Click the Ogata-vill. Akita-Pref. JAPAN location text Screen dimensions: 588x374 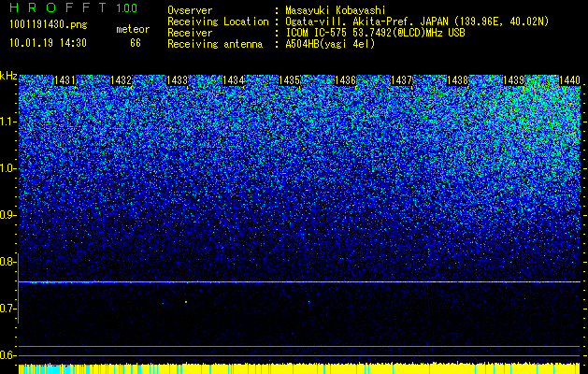pyautogui.click(x=417, y=22)
